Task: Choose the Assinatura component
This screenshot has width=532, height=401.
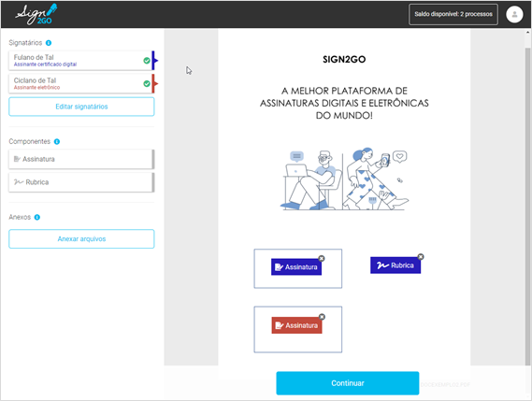Action: click(x=81, y=159)
